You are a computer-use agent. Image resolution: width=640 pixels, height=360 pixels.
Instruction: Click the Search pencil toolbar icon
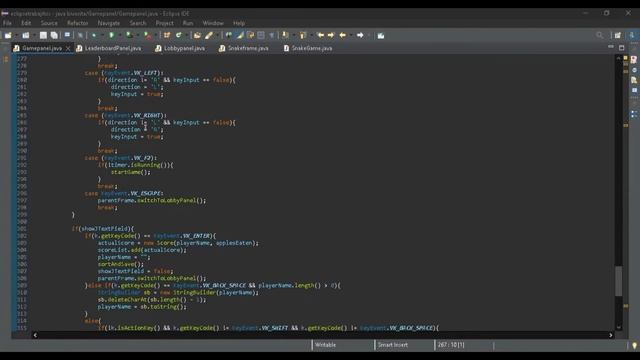(x=209, y=36)
